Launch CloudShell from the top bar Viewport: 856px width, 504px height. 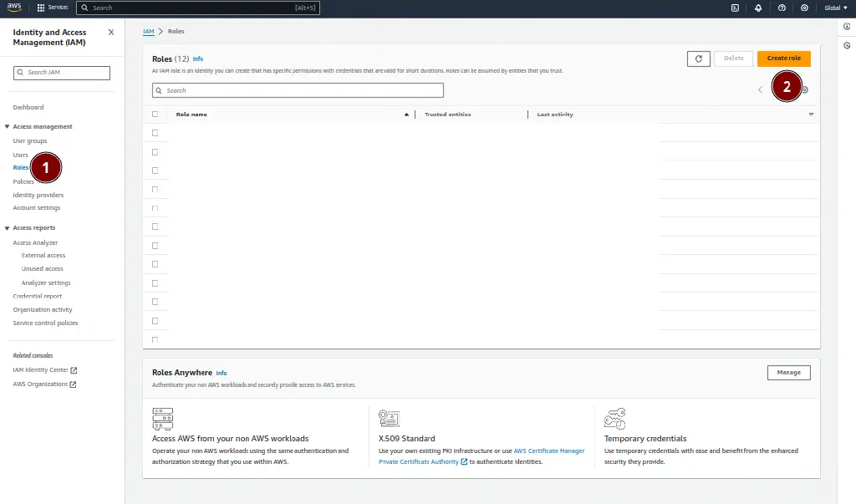[x=735, y=8]
